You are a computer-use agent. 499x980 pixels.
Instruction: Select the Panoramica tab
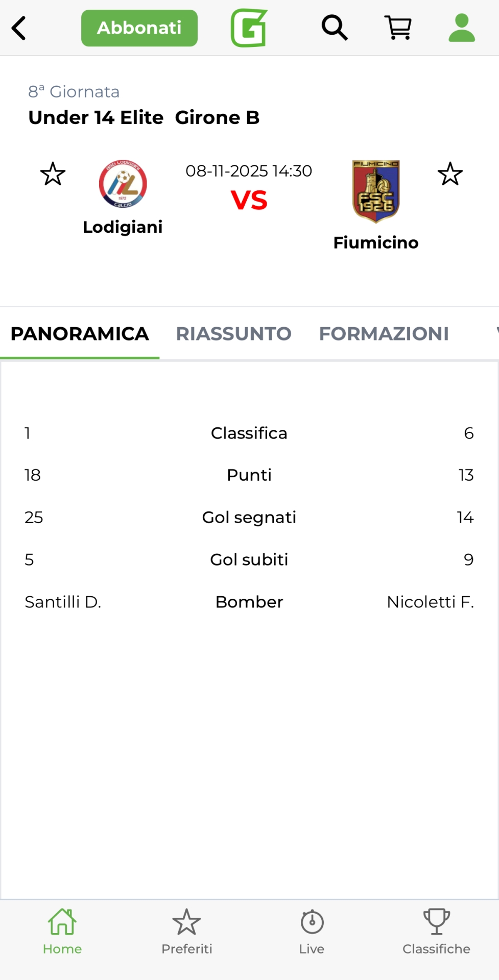80,334
